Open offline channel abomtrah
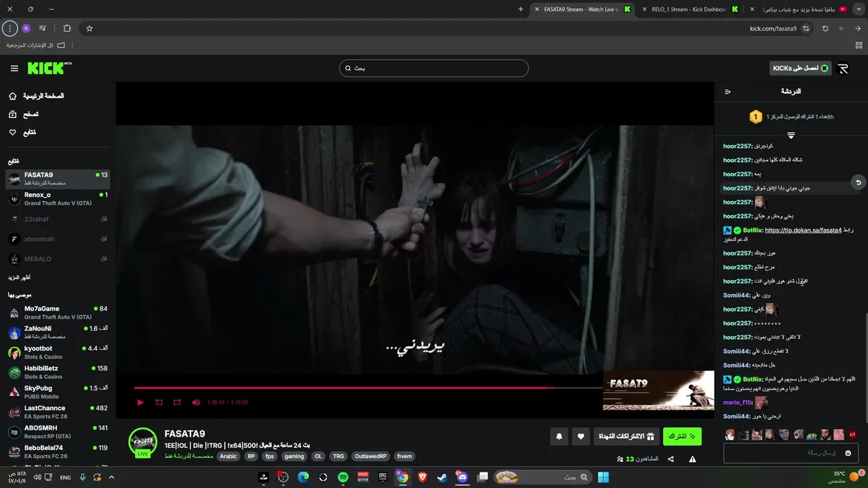The image size is (868, 488). point(58,239)
